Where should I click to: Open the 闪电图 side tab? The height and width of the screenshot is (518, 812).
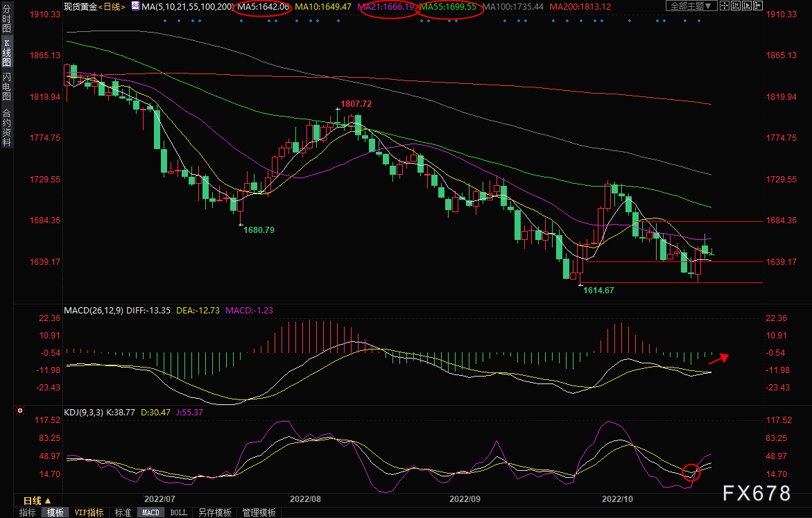pos(7,87)
